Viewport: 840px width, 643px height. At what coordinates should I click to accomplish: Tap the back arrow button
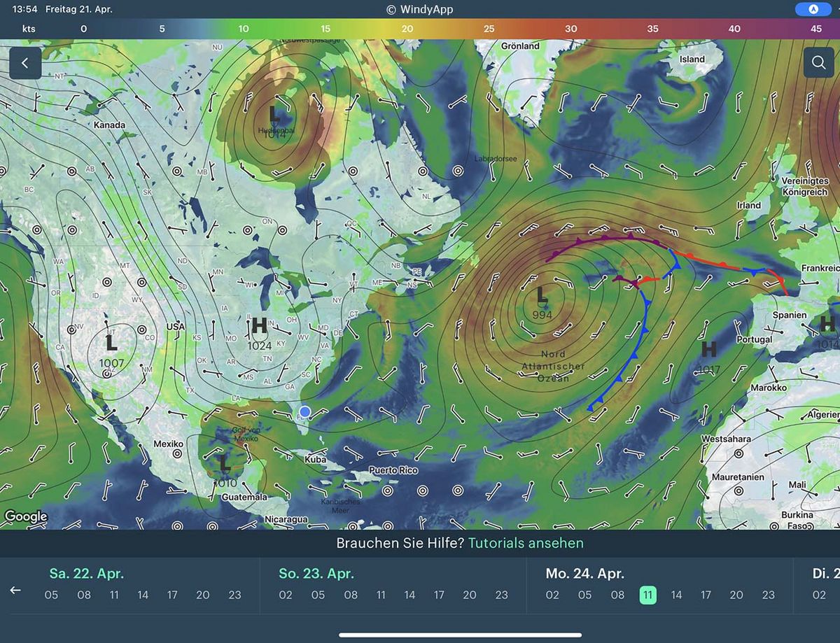click(x=25, y=63)
